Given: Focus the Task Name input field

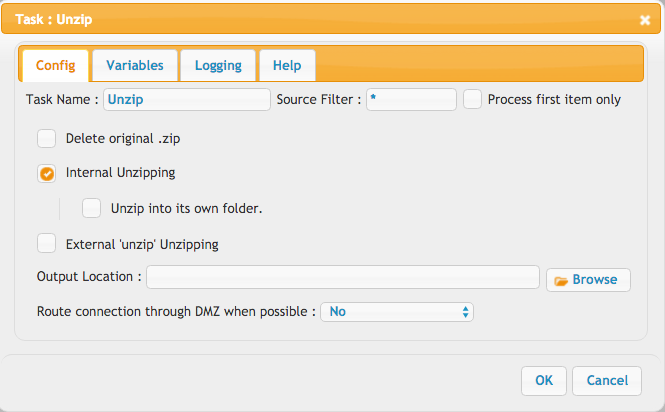Looking at the screenshot, I should 187,99.
